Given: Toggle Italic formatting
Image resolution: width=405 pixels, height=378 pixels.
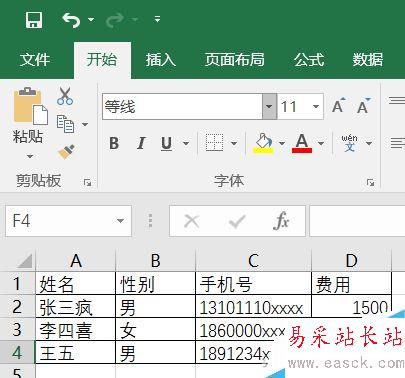Looking at the screenshot, I should (141, 143).
